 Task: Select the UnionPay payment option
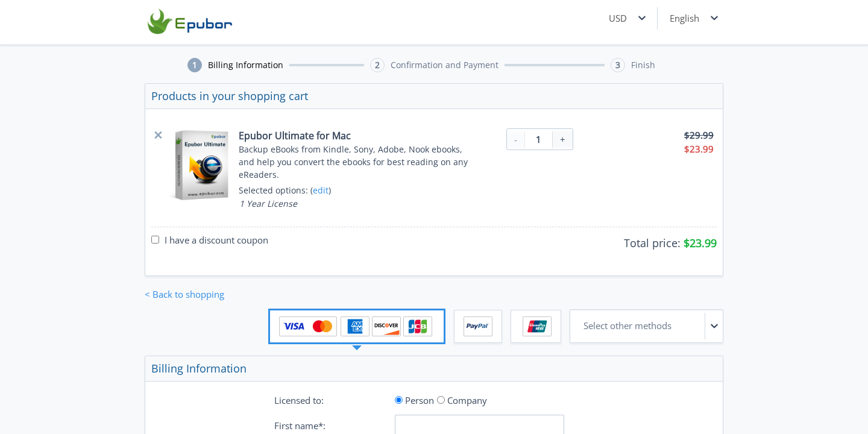(x=536, y=326)
